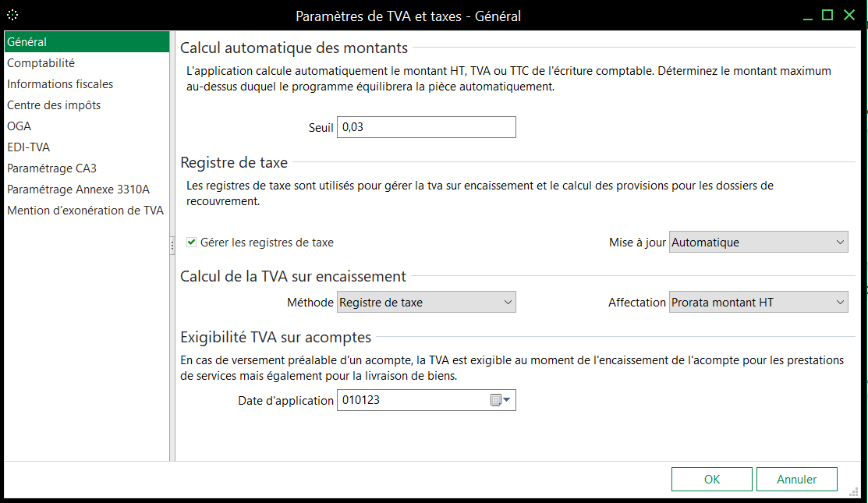Open Paramétrage CA3 section

[51, 168]
